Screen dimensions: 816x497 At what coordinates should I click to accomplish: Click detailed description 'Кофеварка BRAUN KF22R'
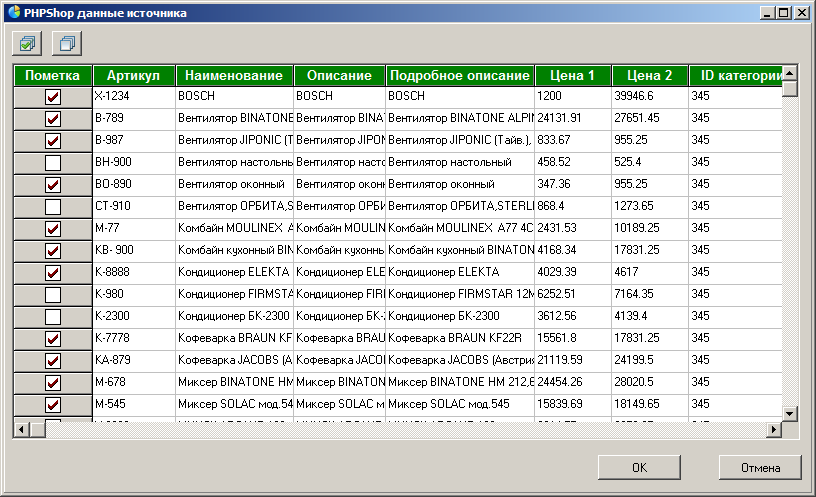pos(460,338)
